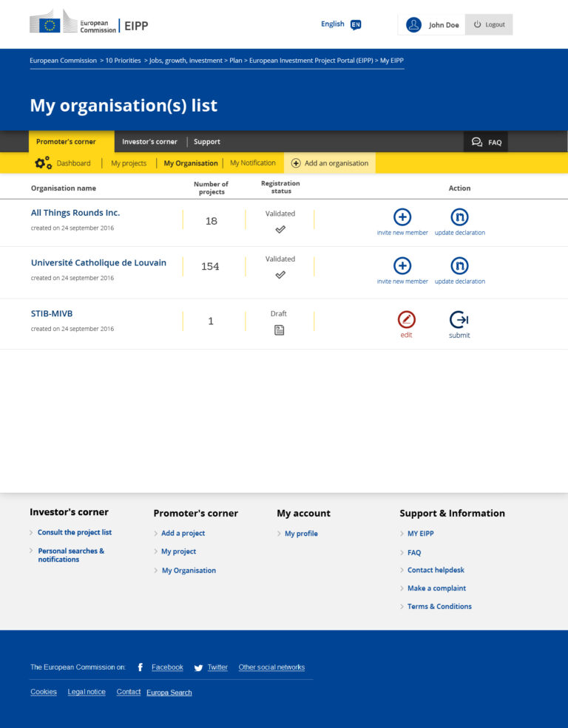Open Personal searches & notifications link
Screen dimensions: 568x728
(71, 555)
